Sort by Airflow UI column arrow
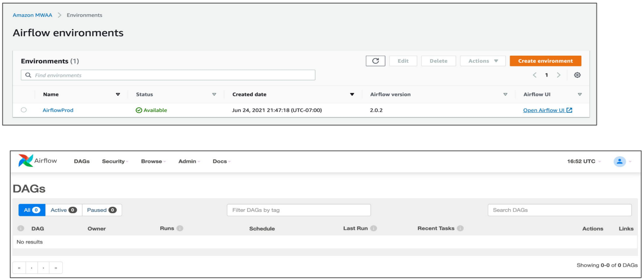Image resolution: width=644 pixels, height=280 pixels. tap(580, 94)
